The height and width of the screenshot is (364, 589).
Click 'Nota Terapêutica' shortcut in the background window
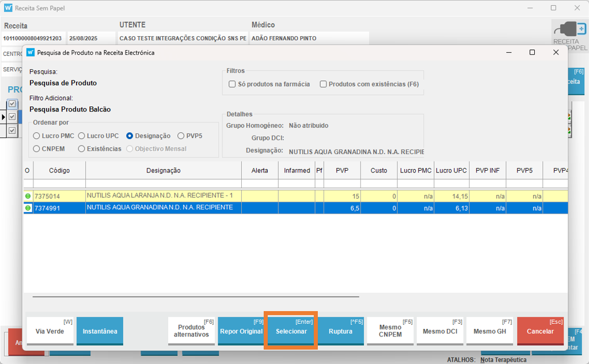pyautogui.click(x=503, y=360)
